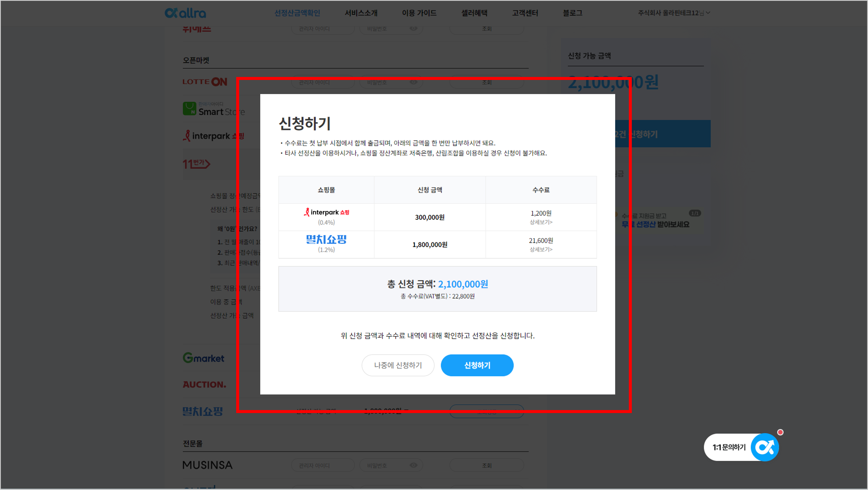Screen dimensions: 868x490
Task: Click the Smart Store logo
Action: [x=214, y=109]
